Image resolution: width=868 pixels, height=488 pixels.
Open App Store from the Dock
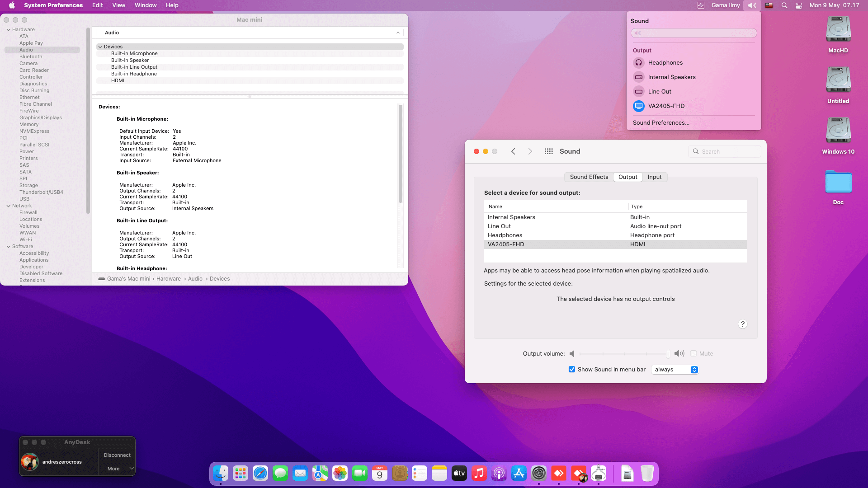519,473
